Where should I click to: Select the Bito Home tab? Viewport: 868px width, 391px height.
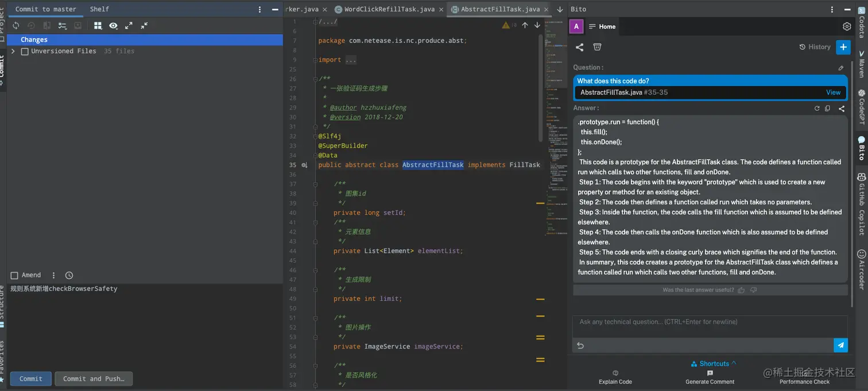pyautogui.click(x=602, y=26)
